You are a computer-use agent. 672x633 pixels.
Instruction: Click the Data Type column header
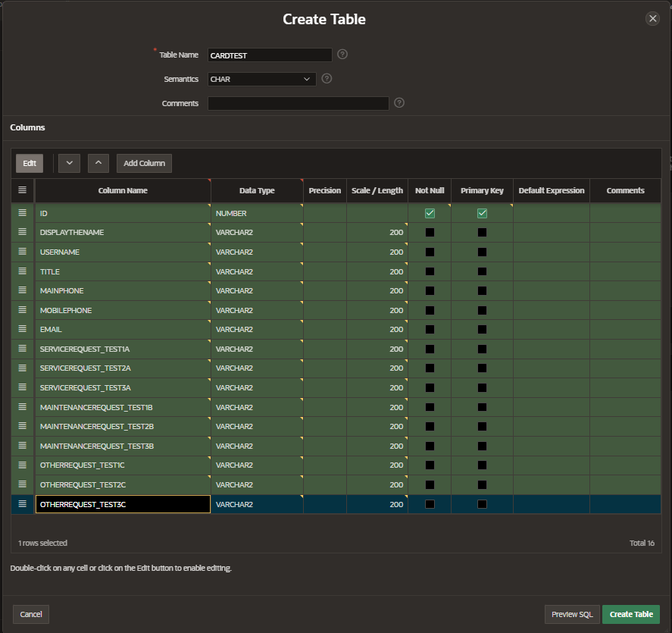pyautogui.click(x=257, y=190)
